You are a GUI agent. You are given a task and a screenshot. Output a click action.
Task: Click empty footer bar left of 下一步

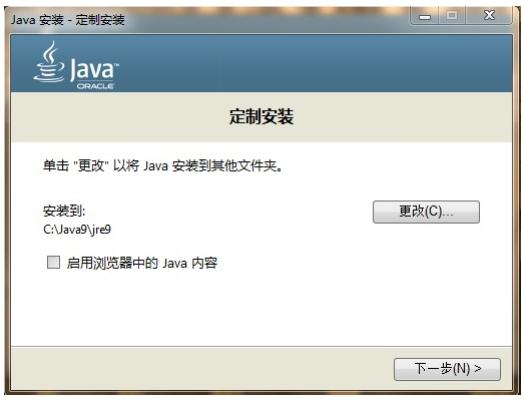click(201, 369)
